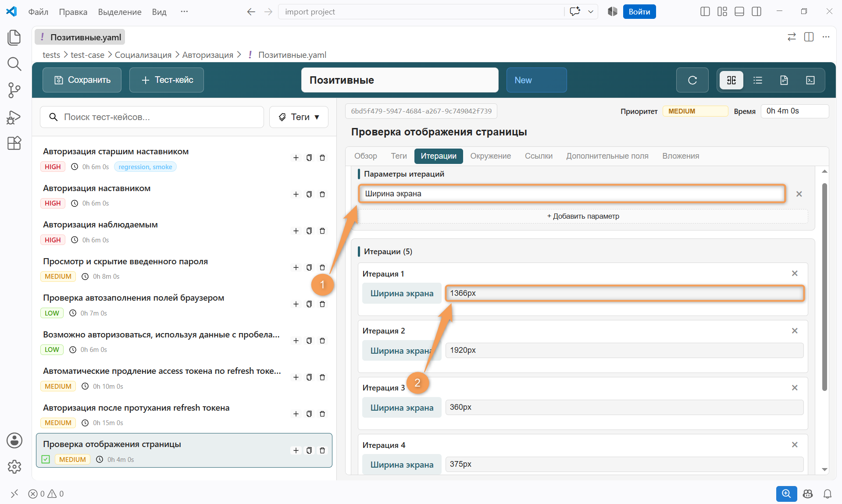This screenshot has width=842, height=504.
Task: Expand the chat dropdown arrow in title bar
Action: pos(591,12)
